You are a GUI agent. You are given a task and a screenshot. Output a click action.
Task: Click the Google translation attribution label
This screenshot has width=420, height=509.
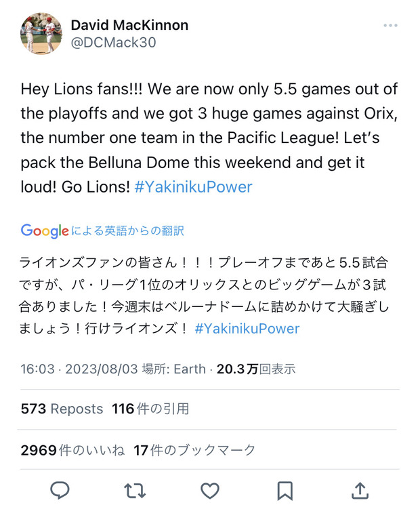102,230
